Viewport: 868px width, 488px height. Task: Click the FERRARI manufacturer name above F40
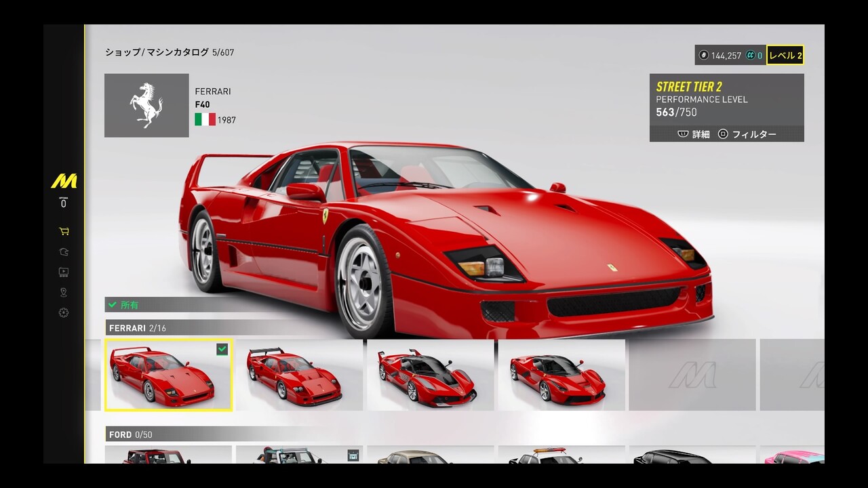pos(213,91)
